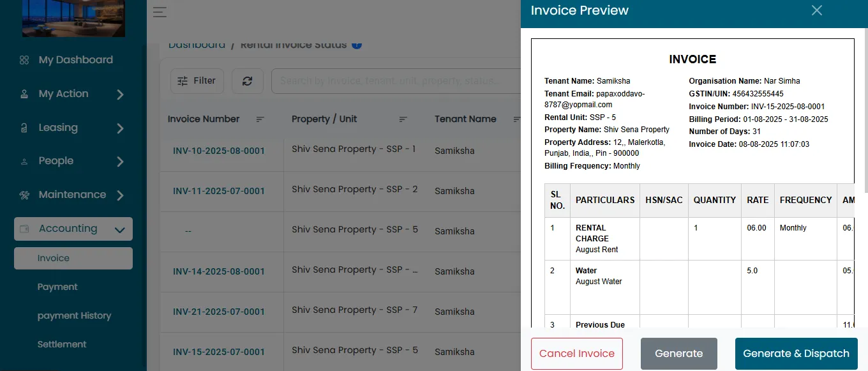Click 'Shiv Sena Property - SSP - 7' cell

click(x=355, y=310)
